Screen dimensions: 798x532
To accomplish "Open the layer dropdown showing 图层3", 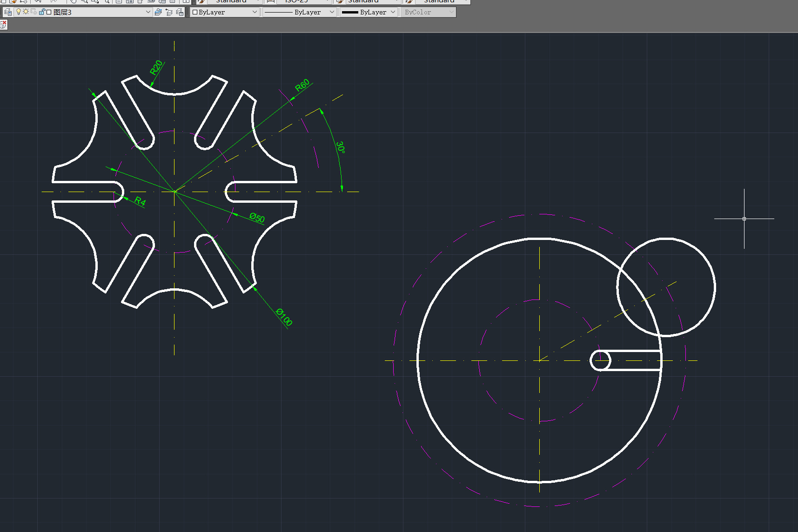I will [x=148, y=12].
